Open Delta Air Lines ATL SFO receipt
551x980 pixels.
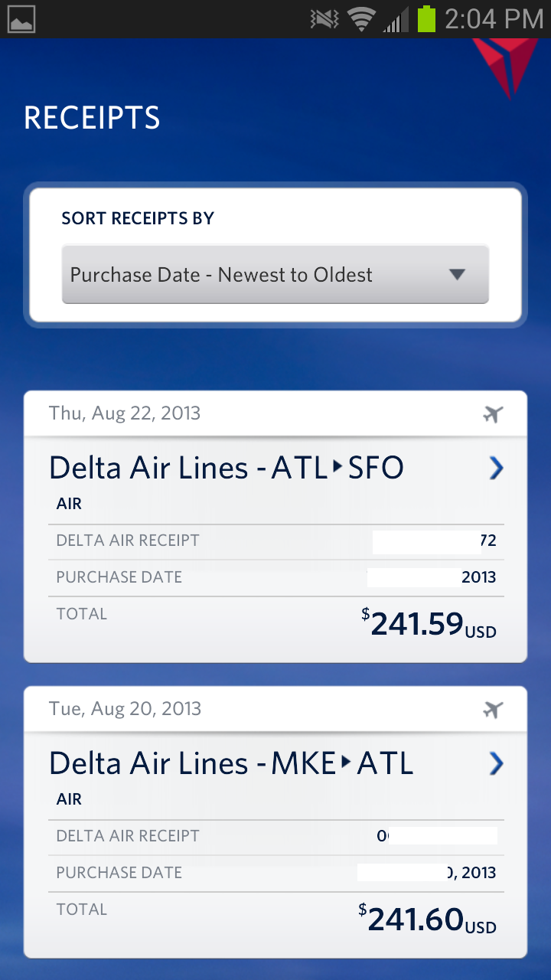[x=227, y=468]
